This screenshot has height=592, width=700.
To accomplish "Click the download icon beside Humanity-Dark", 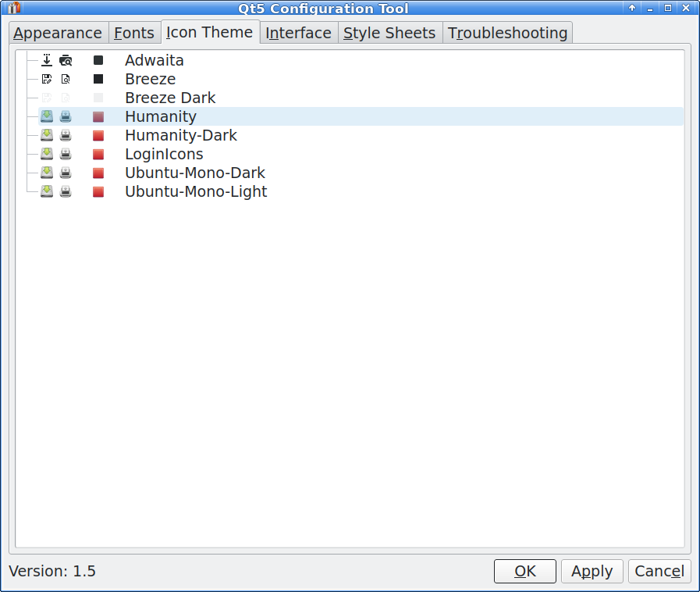I will (46, 135).
